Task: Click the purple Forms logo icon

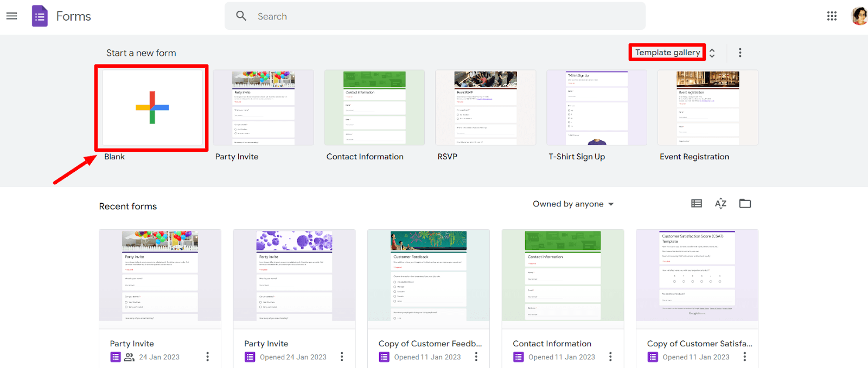Action: pos(40,16)
